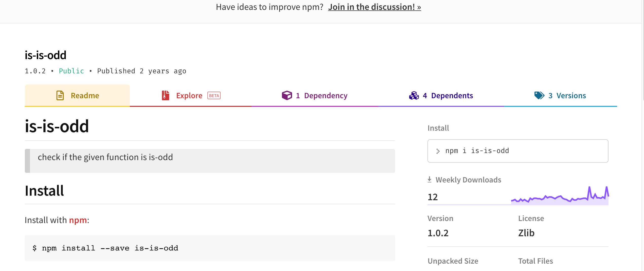Click the terminal prompt icon in install box
Viewport: 644px width, 271px height.
point(438,151)
